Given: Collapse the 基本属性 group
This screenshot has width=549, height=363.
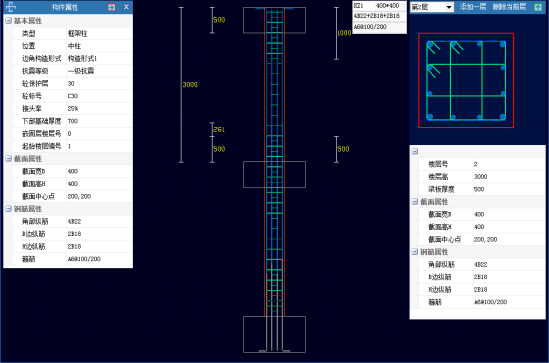Looking at the screenshot, I should pyautogui.click(x=9, y=21).
